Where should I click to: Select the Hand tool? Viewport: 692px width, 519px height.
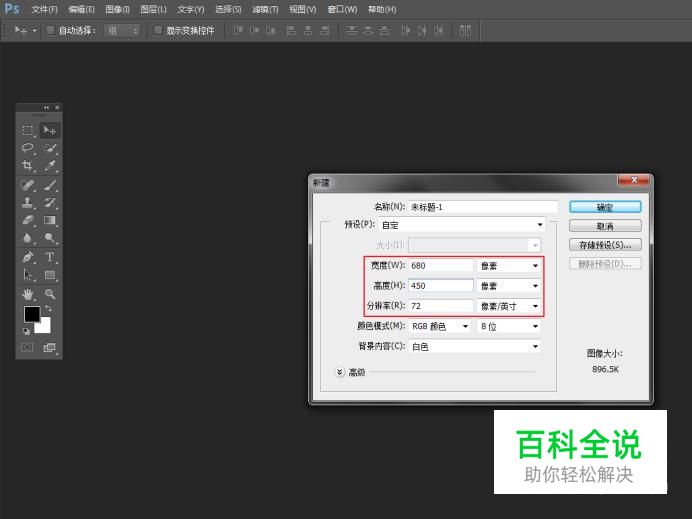28,294
